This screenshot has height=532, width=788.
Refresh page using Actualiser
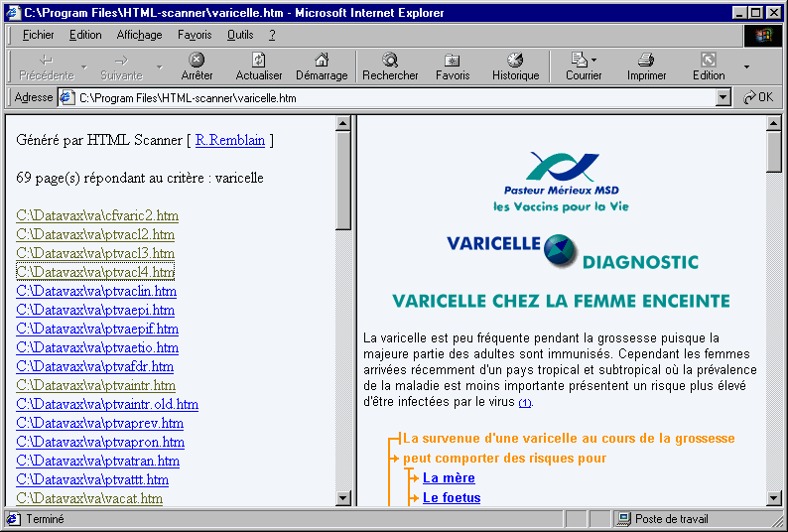point(259,66)
